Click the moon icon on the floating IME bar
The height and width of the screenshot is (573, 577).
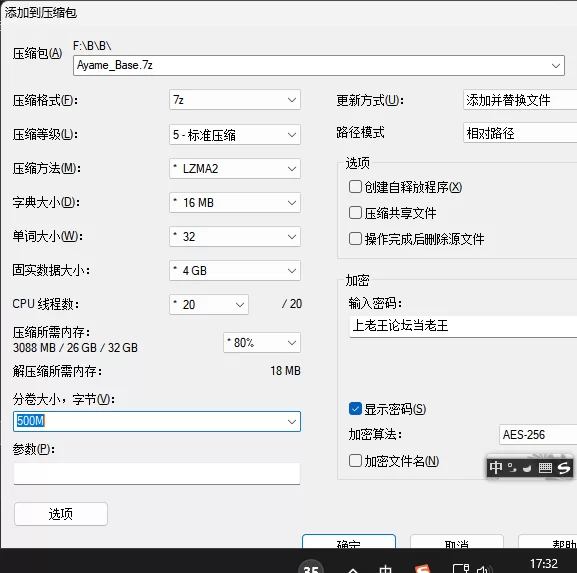click(x=528, y=468)
